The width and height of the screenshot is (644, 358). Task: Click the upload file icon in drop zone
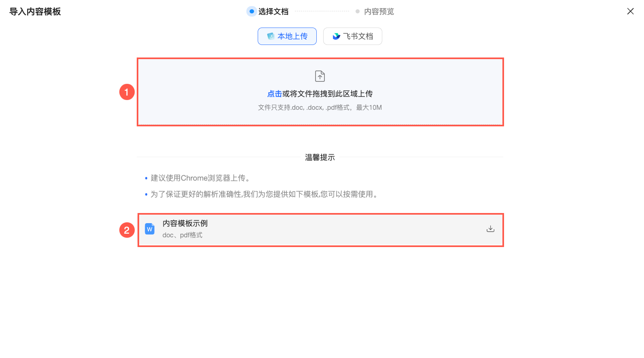click(x=320, y=76)
